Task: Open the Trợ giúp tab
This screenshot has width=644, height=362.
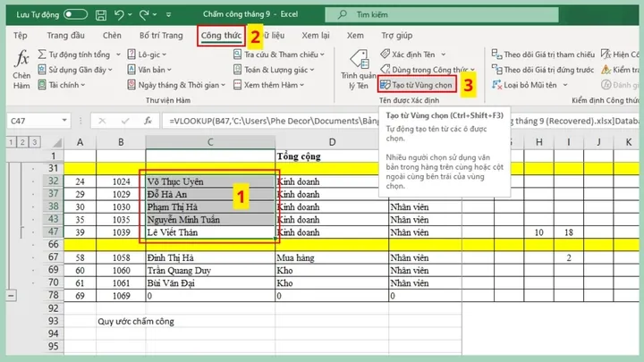Action: click(x=397, y=35)
